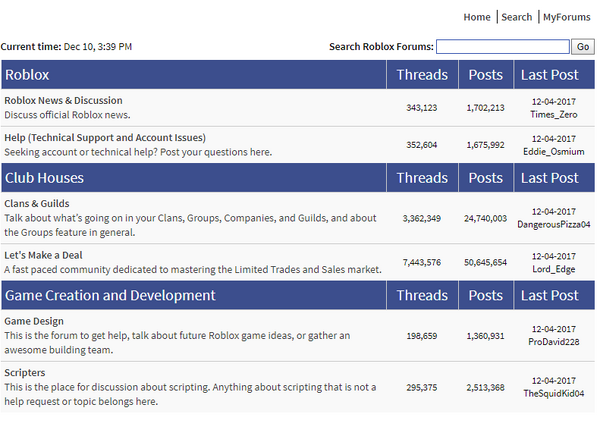Open the Clans & Guilds forum
The image size is (600, 436).
coord(37,204)
